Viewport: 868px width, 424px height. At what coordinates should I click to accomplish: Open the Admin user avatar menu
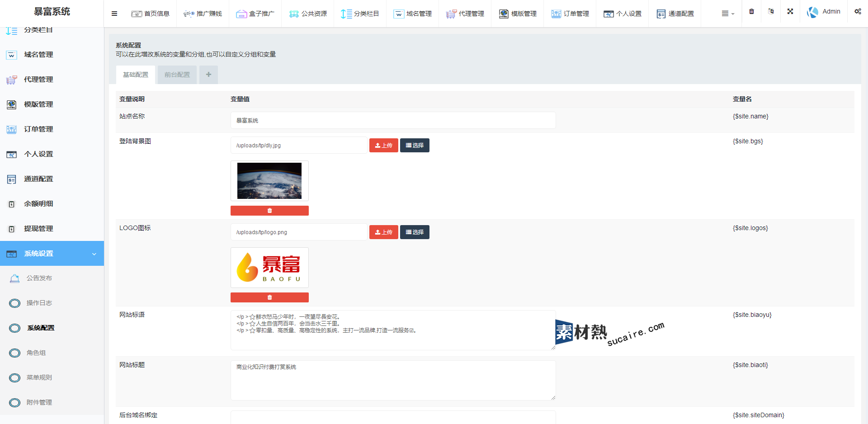823,12
